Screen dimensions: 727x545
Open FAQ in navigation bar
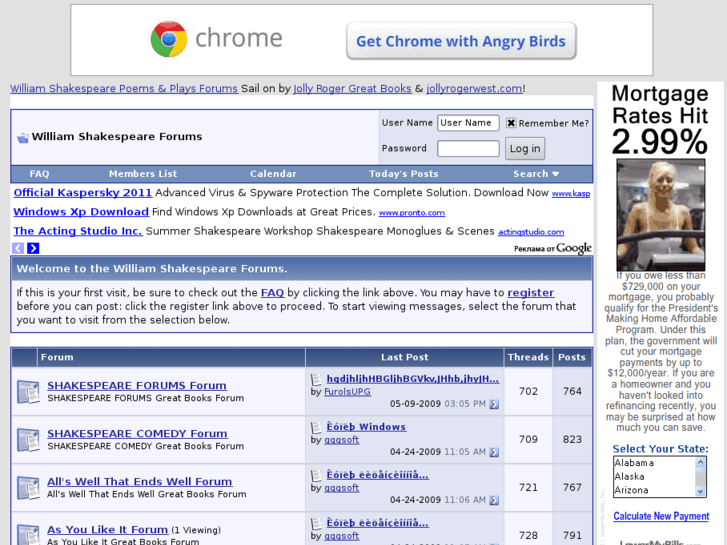coord(39,174)
